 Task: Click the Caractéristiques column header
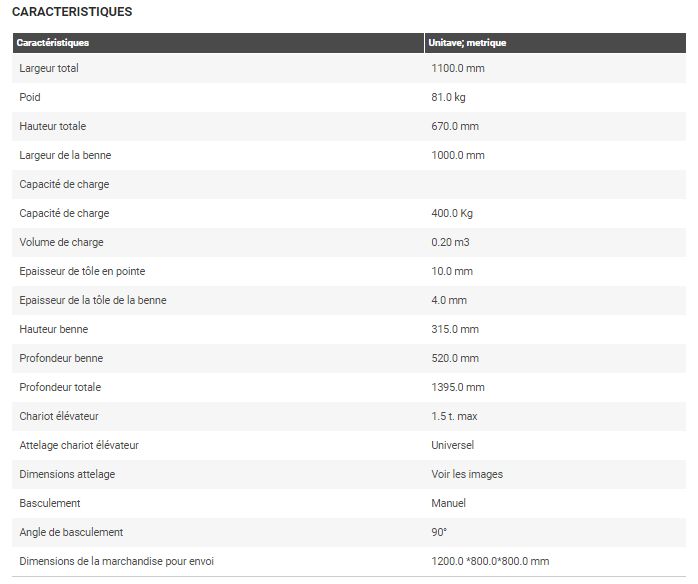pos(53,43)
